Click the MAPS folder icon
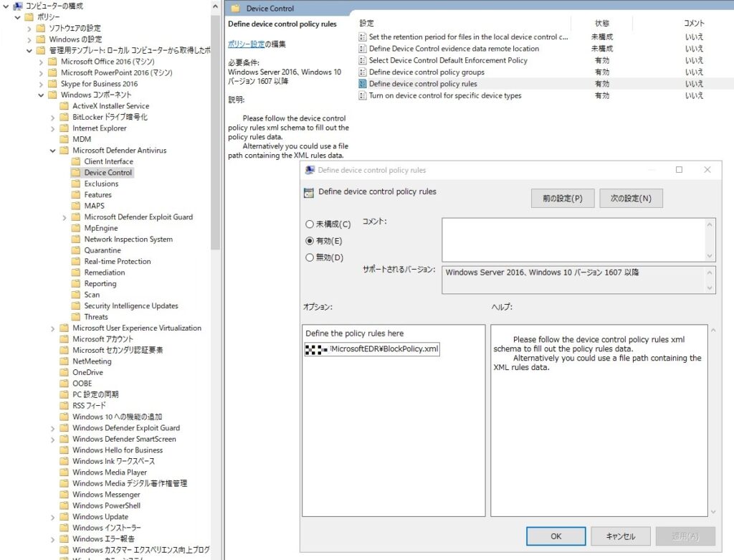The height and width of the screenshot is (560, 734). pos(76,206)
